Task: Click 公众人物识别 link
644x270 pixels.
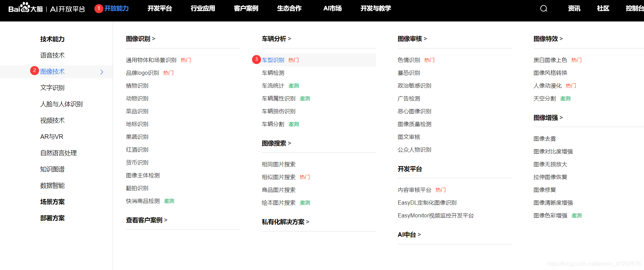Action: tap(414, 150)
